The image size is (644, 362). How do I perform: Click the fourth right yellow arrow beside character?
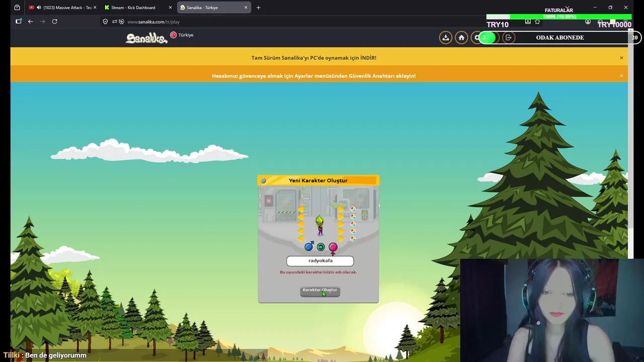[x=341, y=231]
